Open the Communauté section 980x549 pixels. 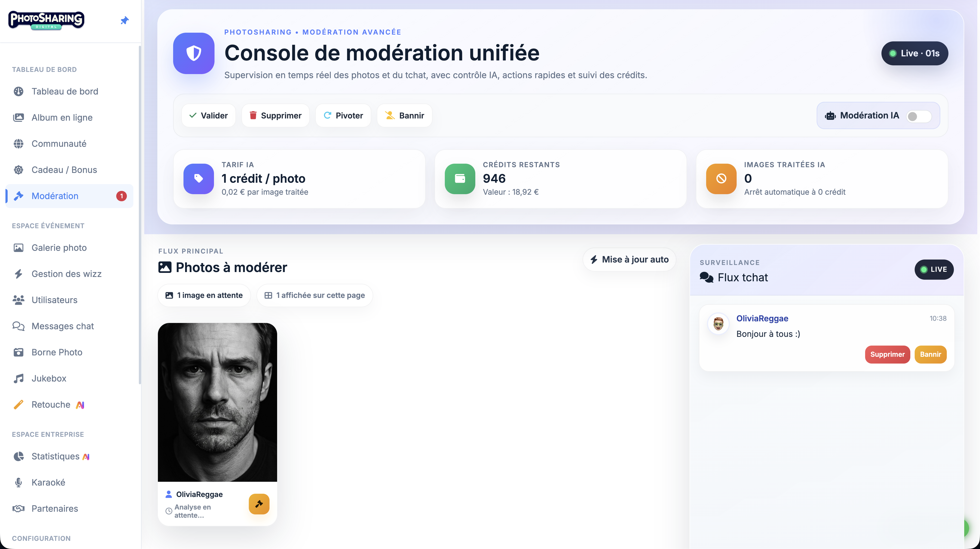coord(59,144)
